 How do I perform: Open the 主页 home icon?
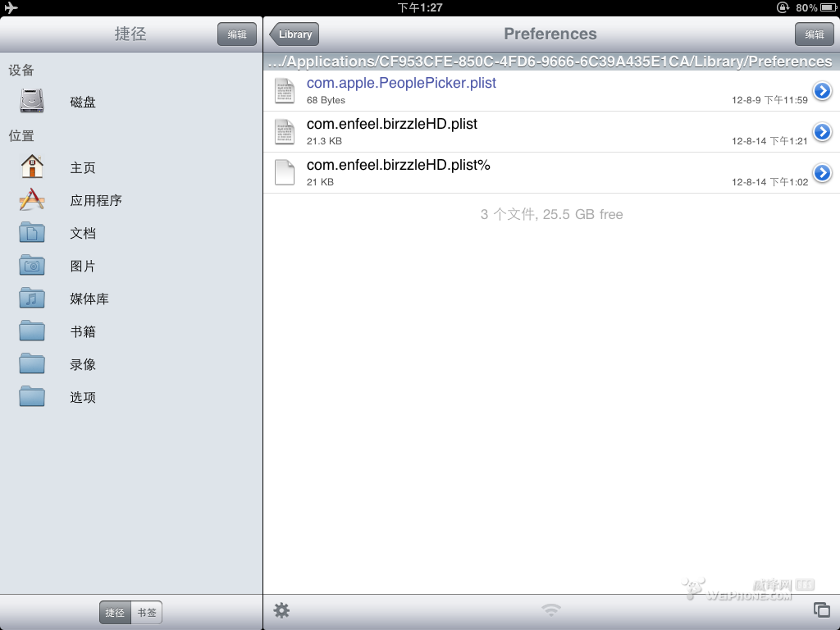tap(32, 167)
